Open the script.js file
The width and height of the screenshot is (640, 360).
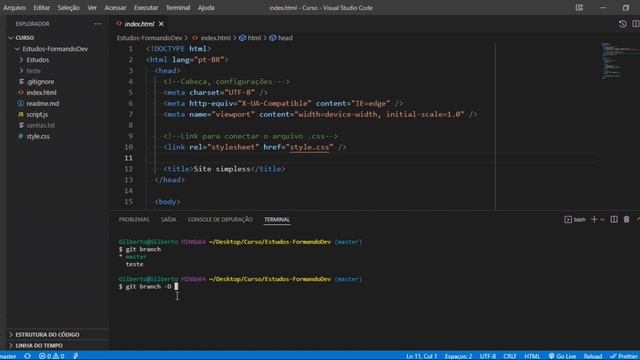(37, 115)
